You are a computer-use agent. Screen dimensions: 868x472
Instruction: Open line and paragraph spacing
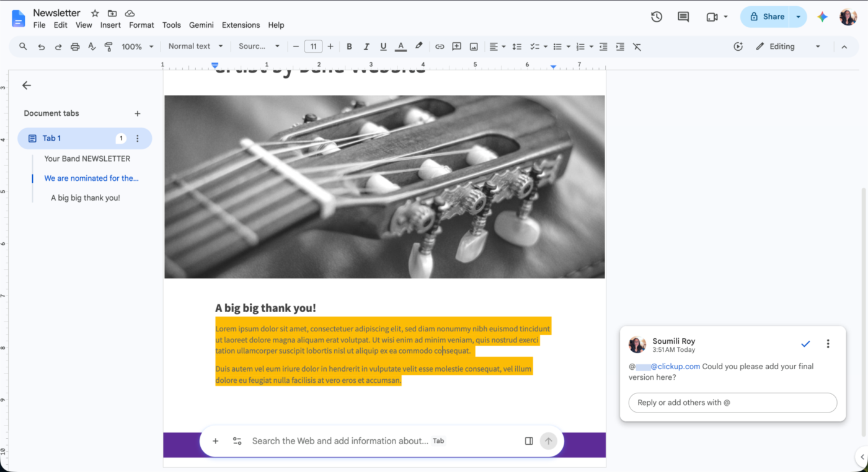pos(516,46)
